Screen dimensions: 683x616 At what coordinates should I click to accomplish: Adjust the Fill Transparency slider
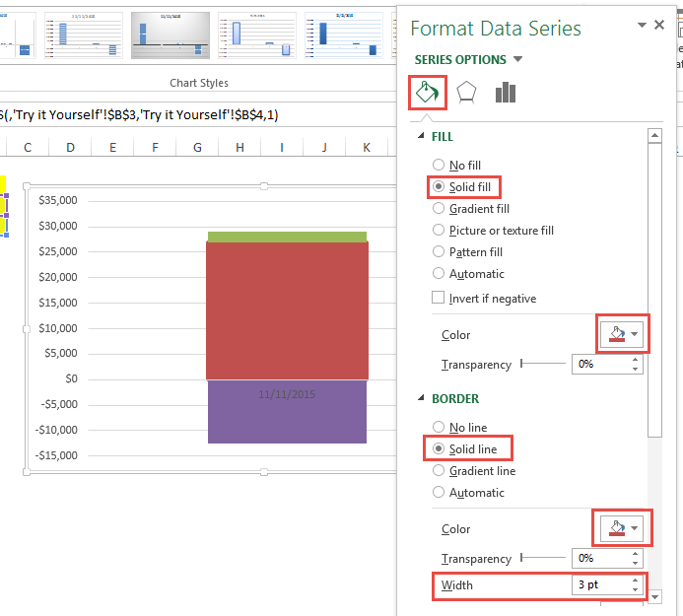[543, 364]
